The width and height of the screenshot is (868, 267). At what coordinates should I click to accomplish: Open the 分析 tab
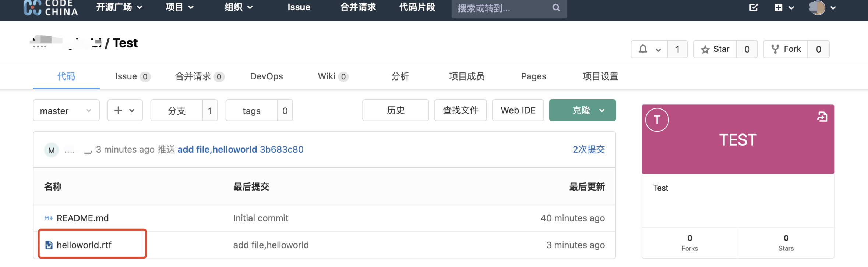pos(400,76)
